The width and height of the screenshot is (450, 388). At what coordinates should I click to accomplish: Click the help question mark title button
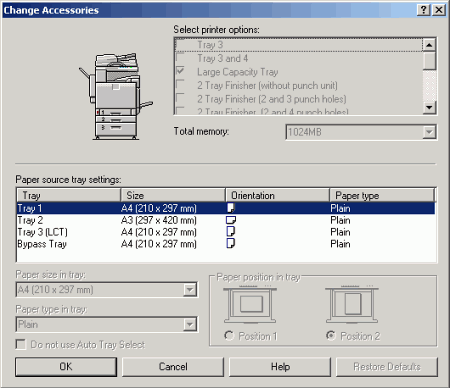pyautogui.click(x=423, y=10)
